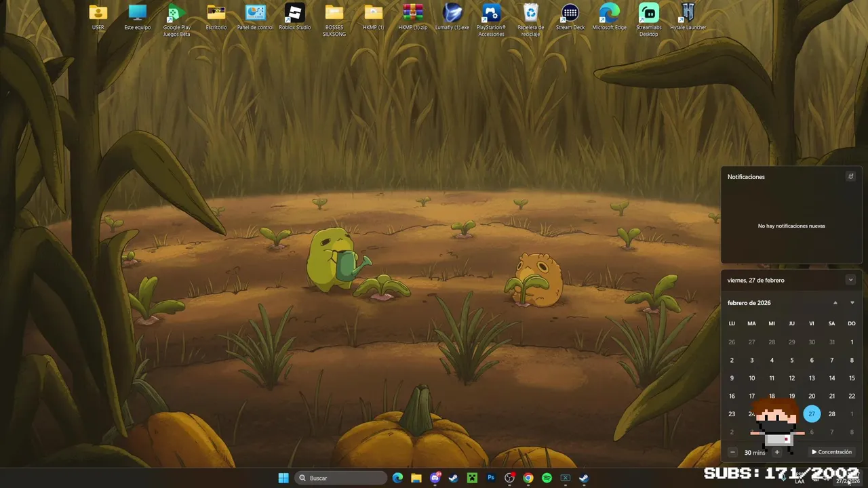Select day 20 in the calendar
The image size is (868, 488).
coord(812,396)
